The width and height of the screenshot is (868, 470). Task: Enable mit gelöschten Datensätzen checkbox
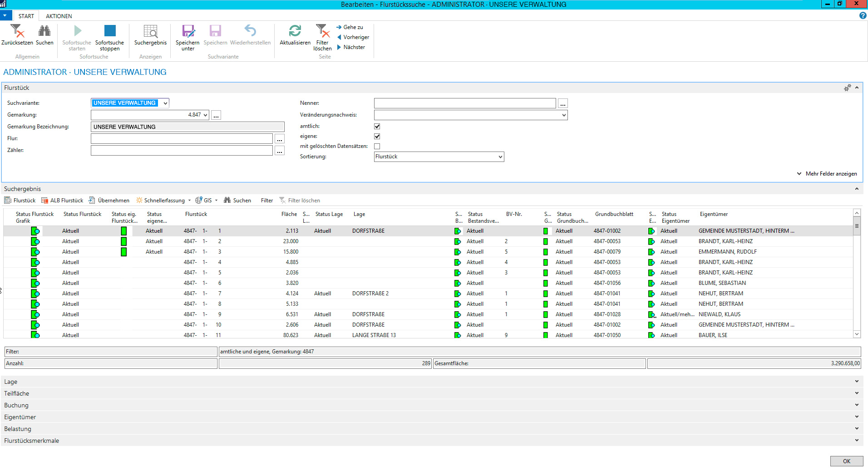(377, 147)
